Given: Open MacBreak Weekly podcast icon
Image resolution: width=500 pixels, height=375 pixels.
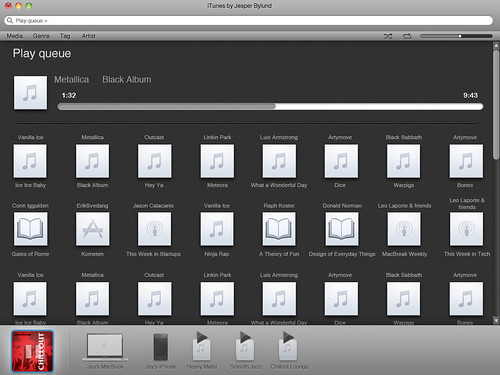Looking at the screenshot, I should 404,229.
